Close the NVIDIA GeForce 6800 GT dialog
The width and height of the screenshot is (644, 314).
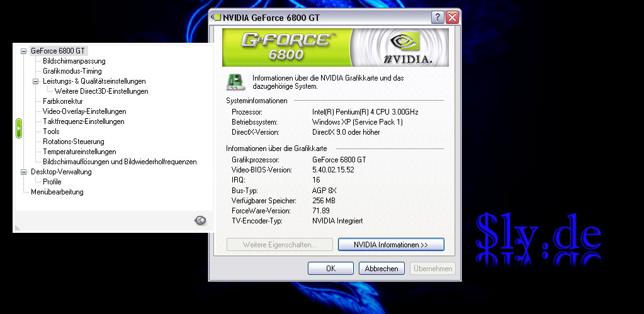452,17
